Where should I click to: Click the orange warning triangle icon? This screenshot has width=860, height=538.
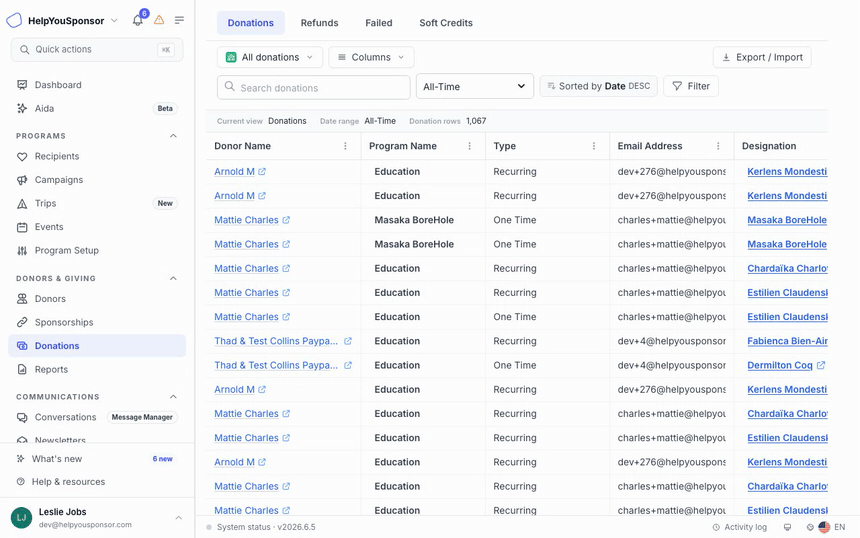(159, 20)
